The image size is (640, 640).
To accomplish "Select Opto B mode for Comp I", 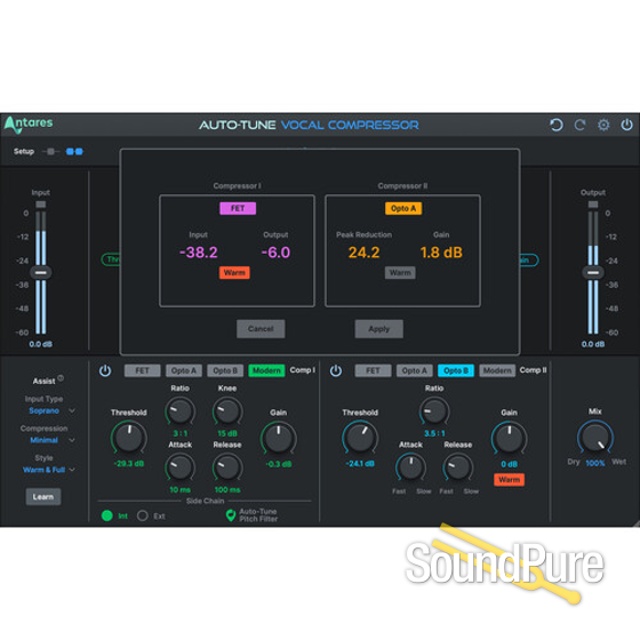I will point(225,371).
